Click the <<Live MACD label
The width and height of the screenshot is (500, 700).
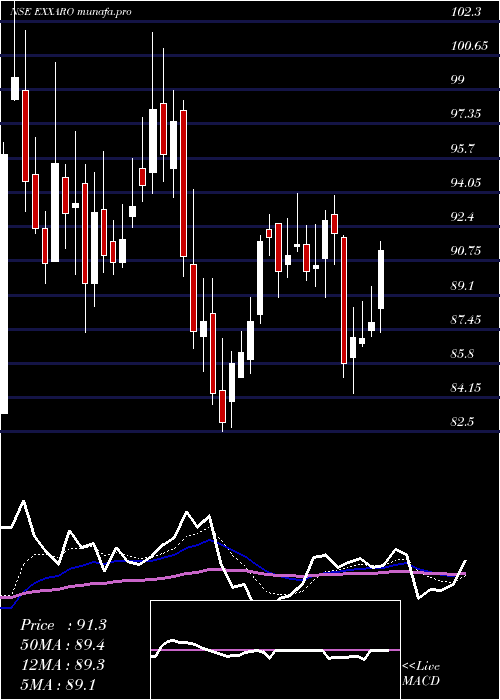(x=421, y=674)
